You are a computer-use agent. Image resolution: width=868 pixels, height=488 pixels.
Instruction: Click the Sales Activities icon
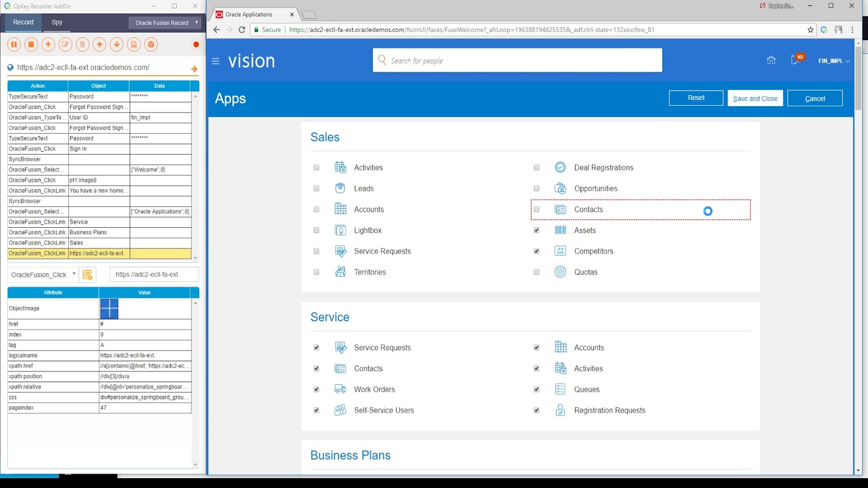pos(340,167)
